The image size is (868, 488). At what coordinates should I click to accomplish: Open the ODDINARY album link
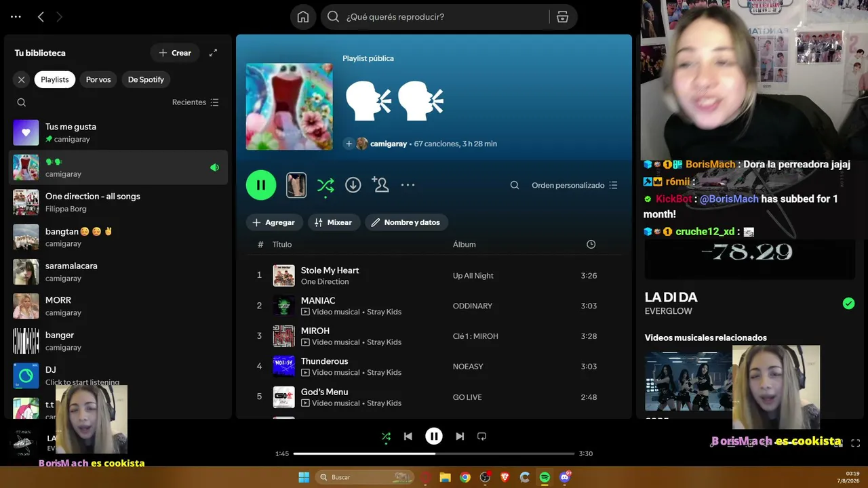pyautogui.click(x=473, y=306)
